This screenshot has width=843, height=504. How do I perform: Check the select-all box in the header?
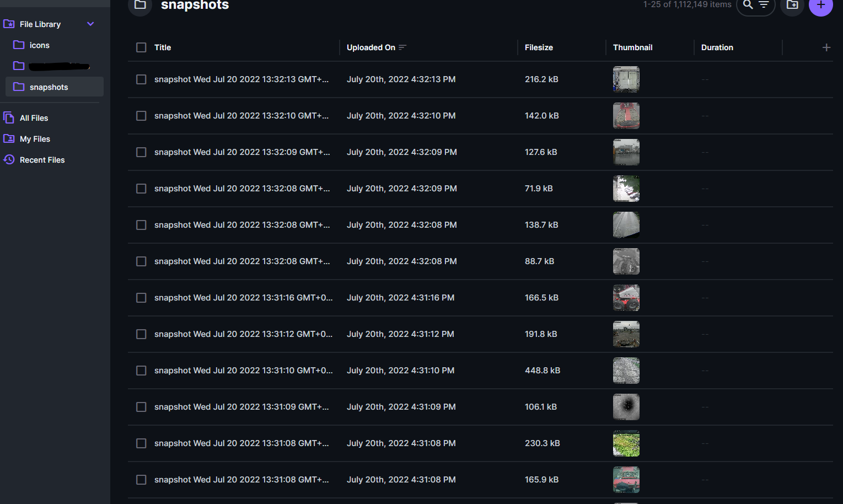(x=141, y=47)
